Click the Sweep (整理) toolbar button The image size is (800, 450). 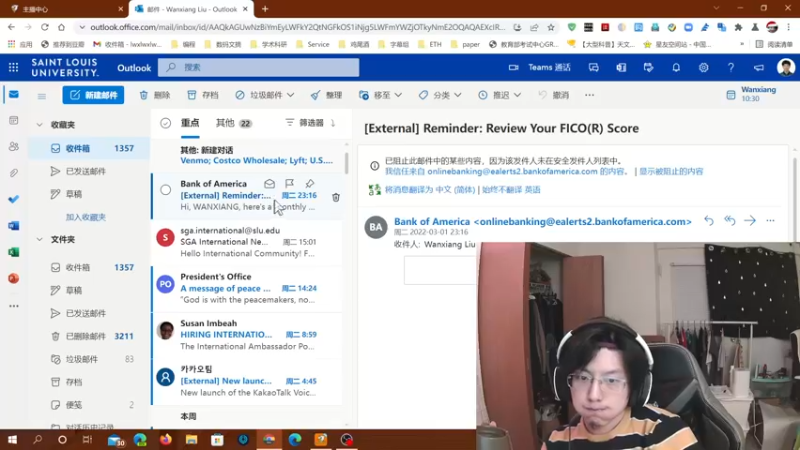327,95
